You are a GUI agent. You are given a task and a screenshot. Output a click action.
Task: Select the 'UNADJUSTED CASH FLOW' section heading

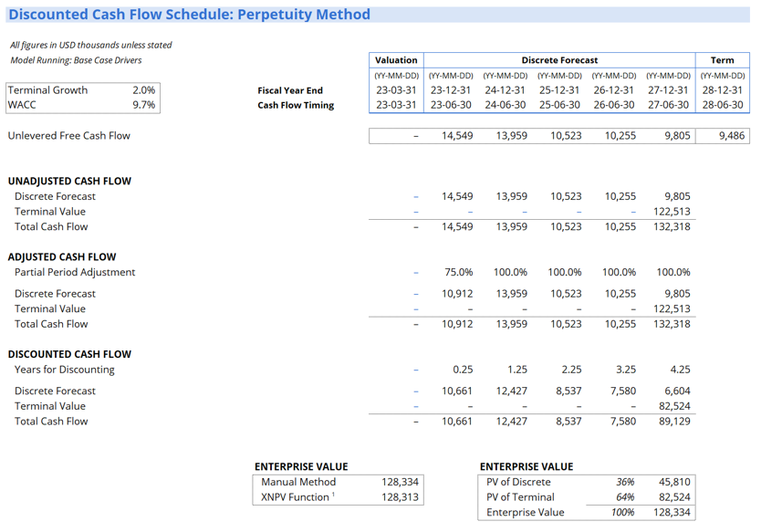[69, 182]
